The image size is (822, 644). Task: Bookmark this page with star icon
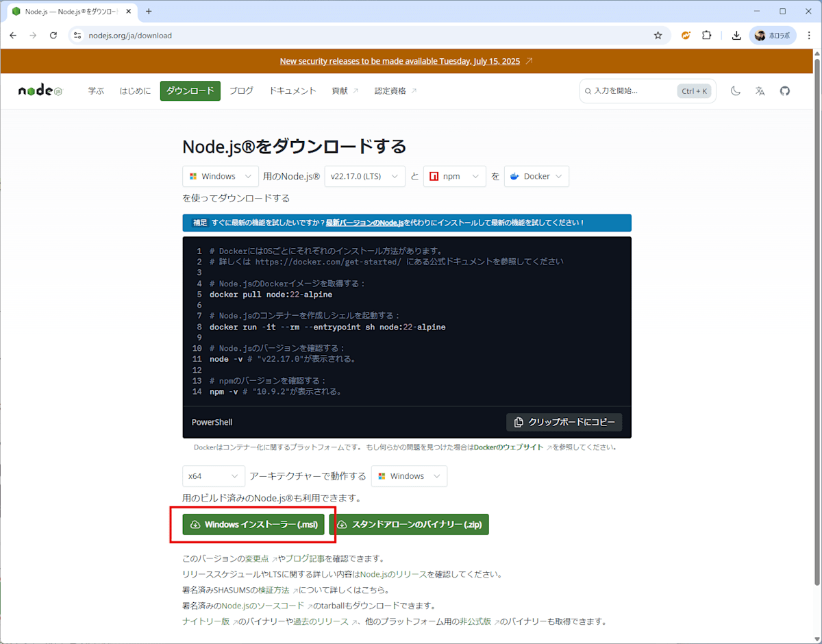(658, 36)
